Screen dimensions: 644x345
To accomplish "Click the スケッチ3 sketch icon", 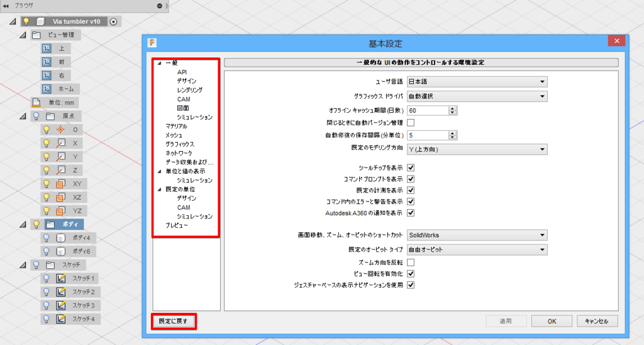I will click(61, 305).
